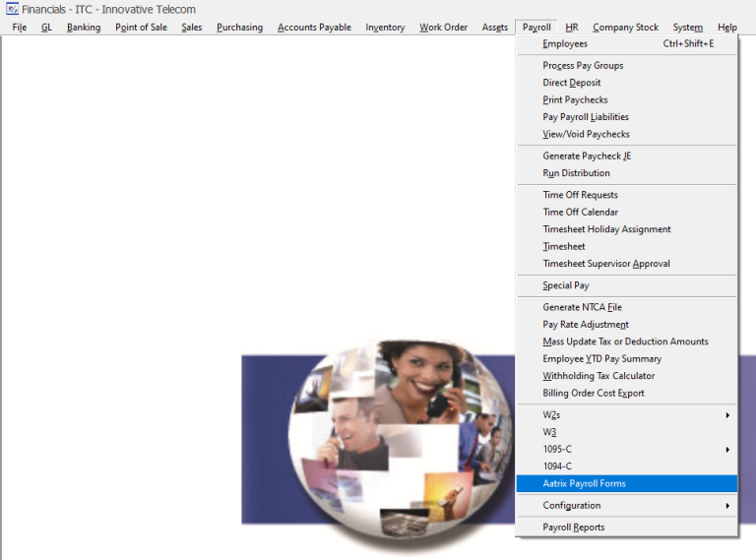This screenshot has height=560, width=756.
Task: Select Payroll Reports at menu bottom
Action: tap(574, 528)
